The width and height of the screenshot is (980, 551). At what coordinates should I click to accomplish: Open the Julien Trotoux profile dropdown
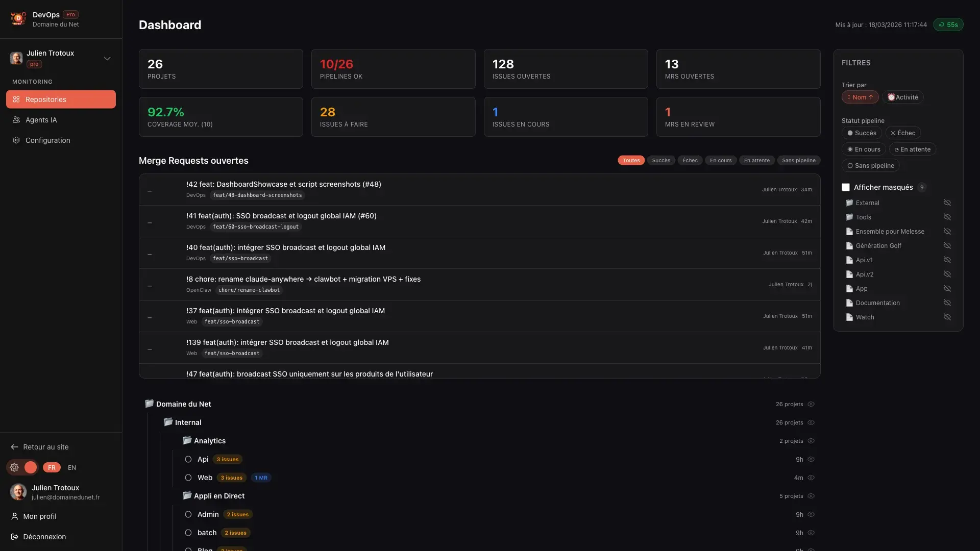coord(107,59)
